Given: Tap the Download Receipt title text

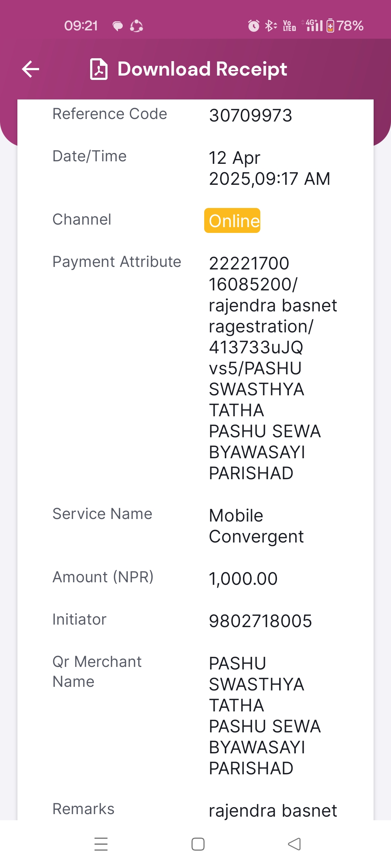Looking at the screenshot, I should (x=202, y=69).
